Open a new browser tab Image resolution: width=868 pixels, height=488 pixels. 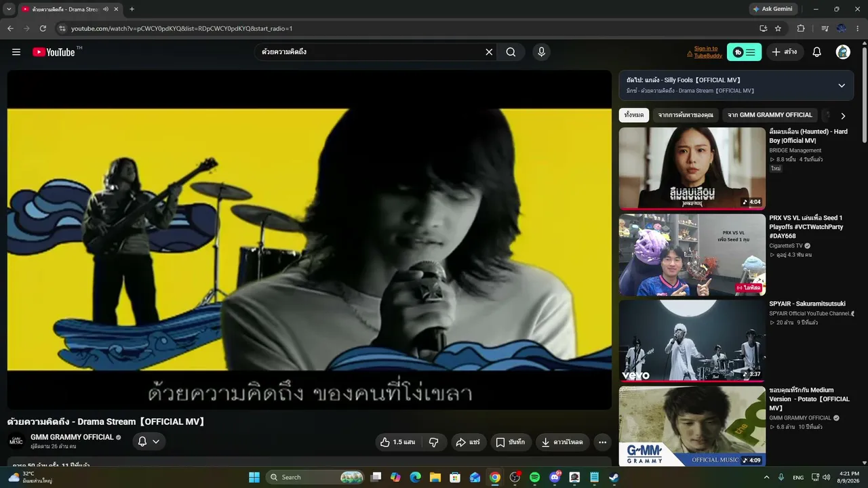pyautogui.click(x=132, y=9)
